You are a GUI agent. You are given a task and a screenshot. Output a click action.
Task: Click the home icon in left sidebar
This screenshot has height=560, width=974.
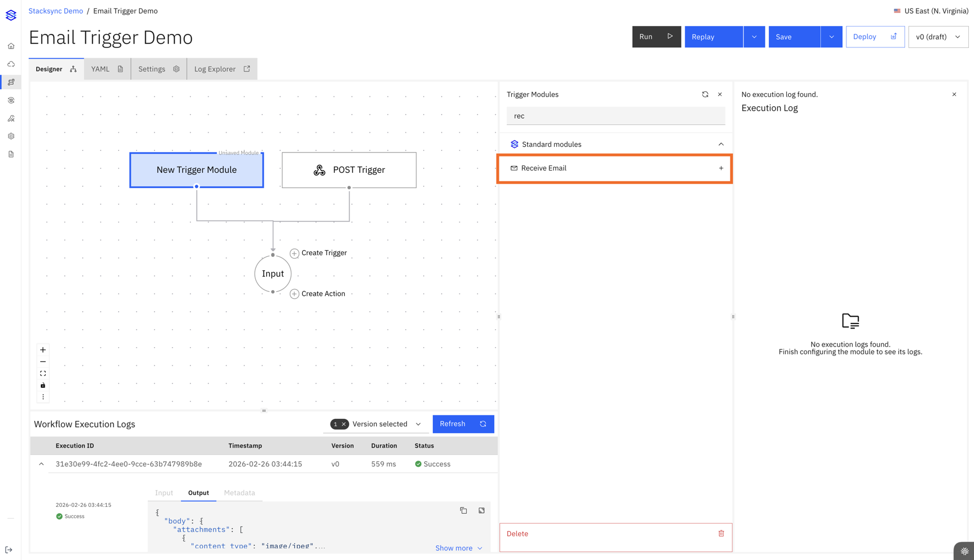click(11, 46)
